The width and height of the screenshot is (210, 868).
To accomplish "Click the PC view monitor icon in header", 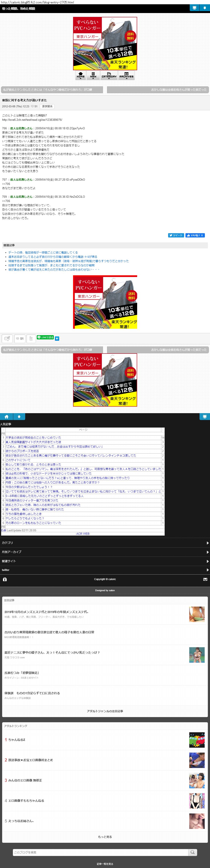I will (x=194, y=8).
